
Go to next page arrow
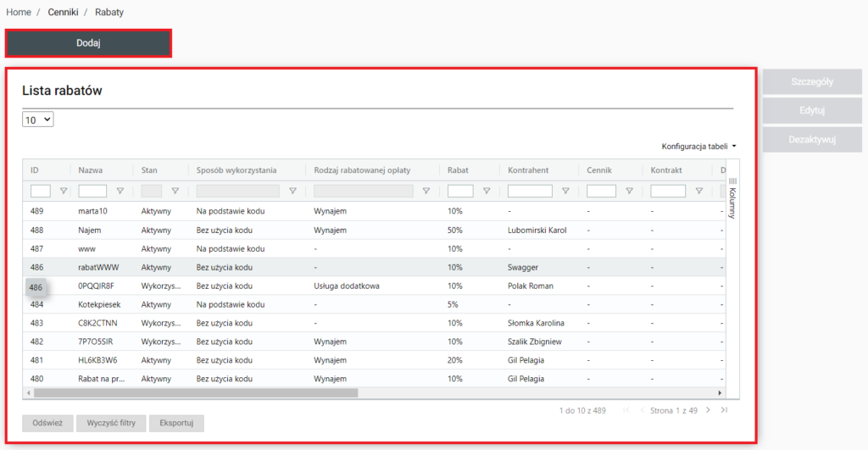tap(708, 410)
